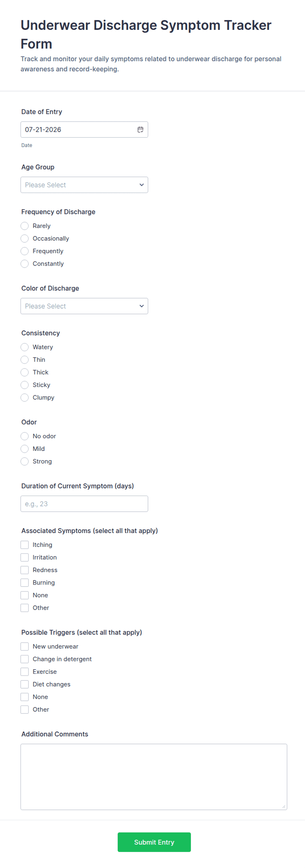
Task: Click the Duration of Current Symptom field
Action: point(84,504)
